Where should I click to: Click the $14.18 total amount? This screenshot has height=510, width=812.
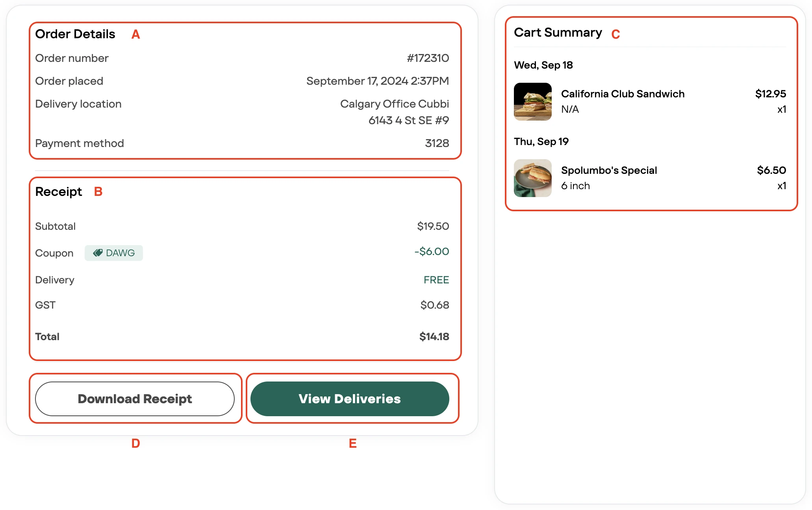(x=434, y=337)
